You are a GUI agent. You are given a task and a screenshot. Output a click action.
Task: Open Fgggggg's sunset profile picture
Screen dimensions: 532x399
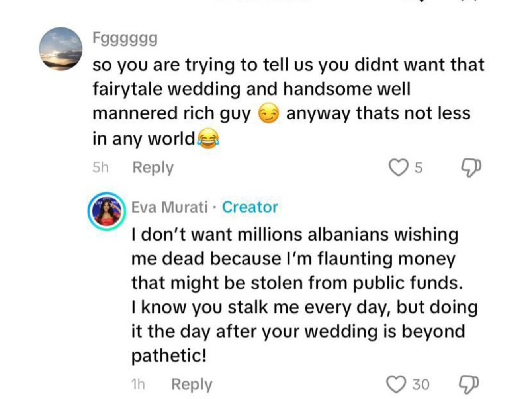click(x=61, y=49)
